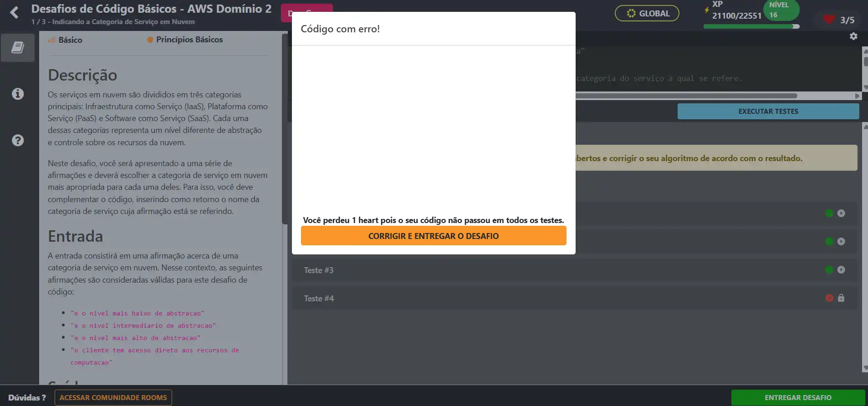
Task: Click the lock icon on Teste #4
Action: (841, 298)
